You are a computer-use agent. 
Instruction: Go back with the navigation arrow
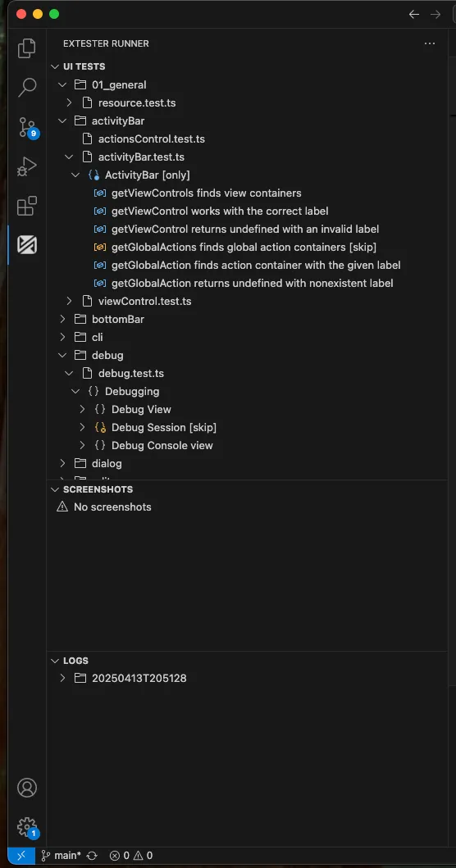click(x=414, y=15)
